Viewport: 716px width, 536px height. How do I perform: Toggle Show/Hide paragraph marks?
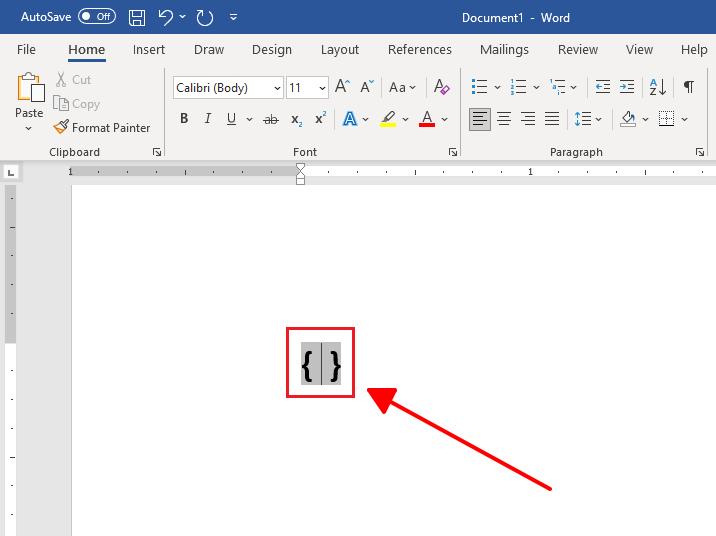689,86
